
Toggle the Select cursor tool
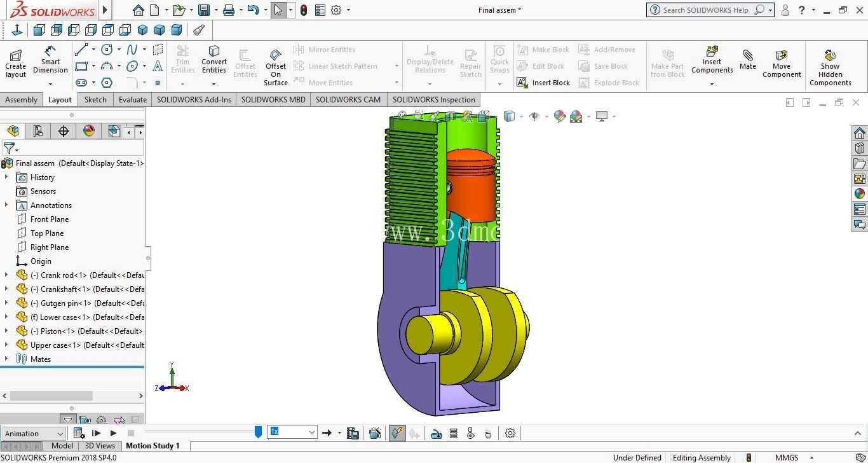tap(278, 10)
